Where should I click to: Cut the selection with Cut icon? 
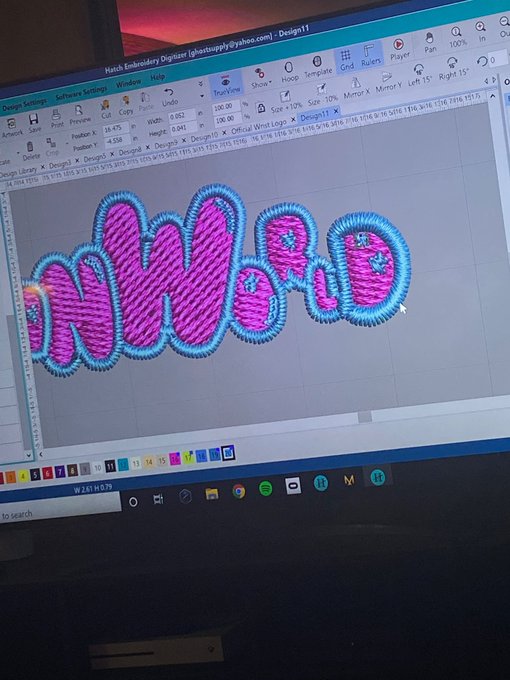pos(105,105)
